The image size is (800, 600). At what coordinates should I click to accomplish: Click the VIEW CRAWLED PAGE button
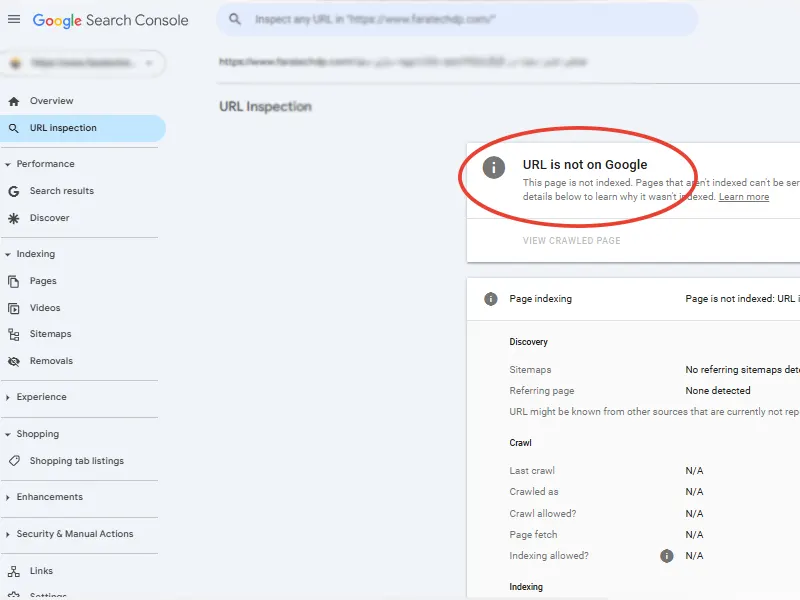[571, 241]
